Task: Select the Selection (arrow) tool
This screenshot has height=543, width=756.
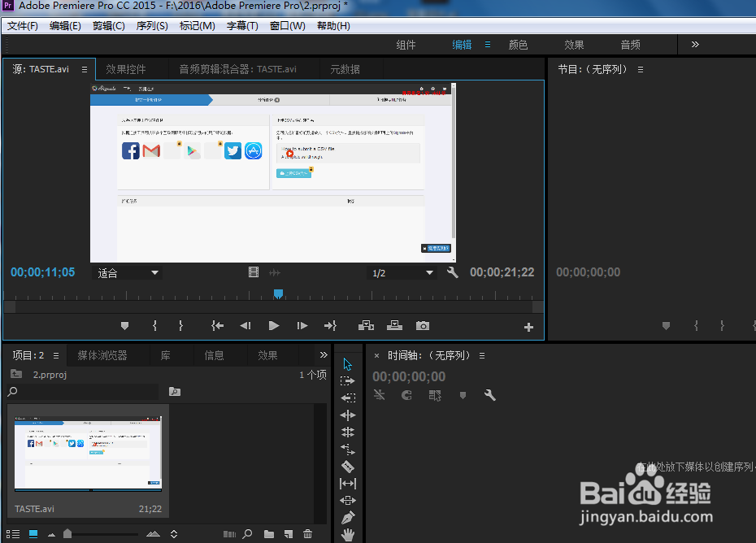Action: (x=348, y=364)
